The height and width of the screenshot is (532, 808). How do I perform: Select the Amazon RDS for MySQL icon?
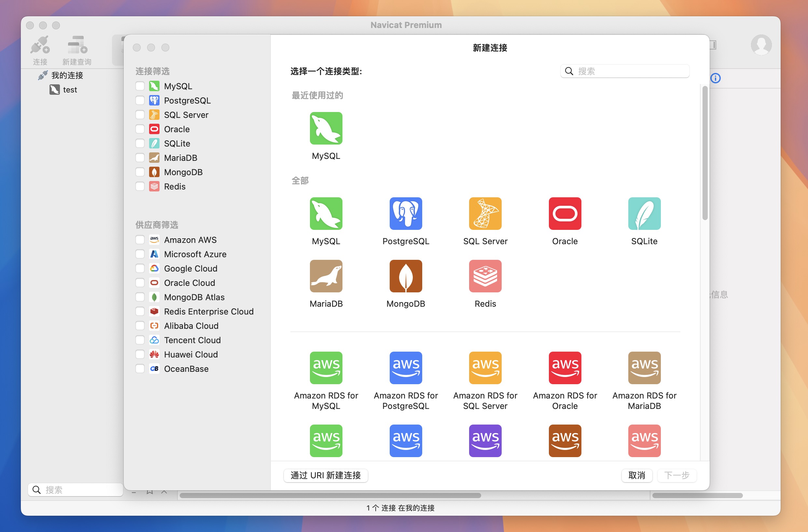pos(325,368)
